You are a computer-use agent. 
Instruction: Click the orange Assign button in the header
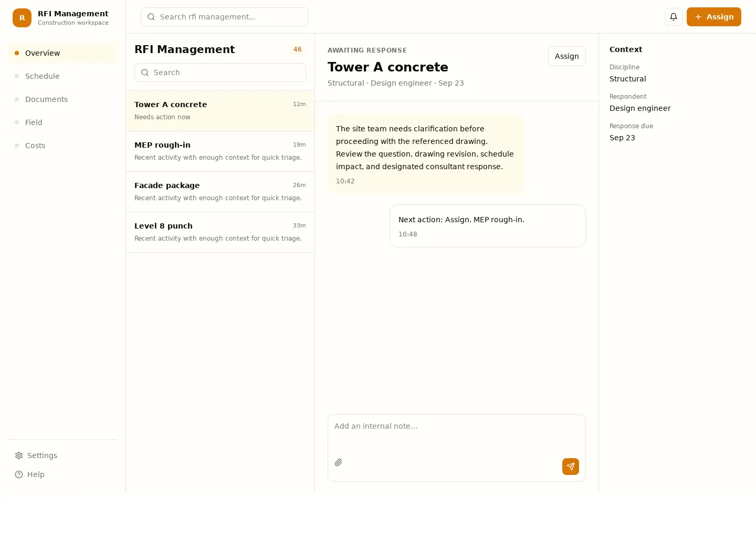(714, 17)
